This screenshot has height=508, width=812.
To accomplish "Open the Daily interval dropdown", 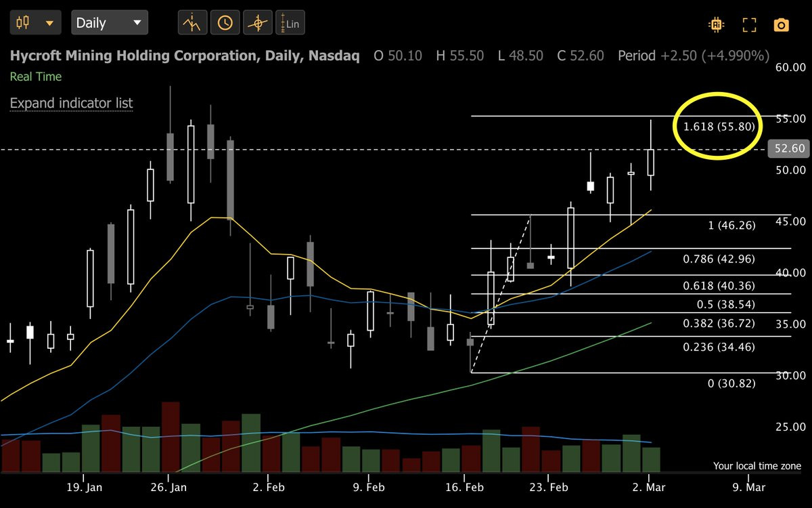I will pyautogui.click(x=109, y=23).
